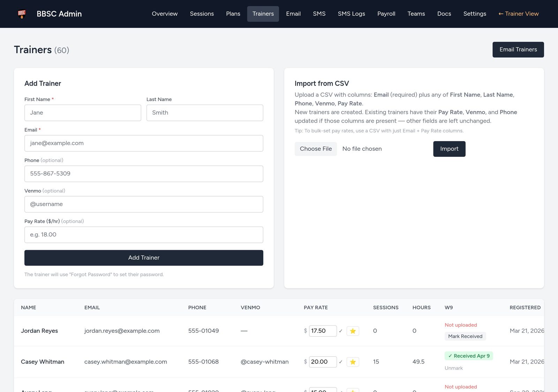The width and height of the screenshot is (558, 392).
Task: Toggle star for Jordan Reyes
Action: point(353,331)
